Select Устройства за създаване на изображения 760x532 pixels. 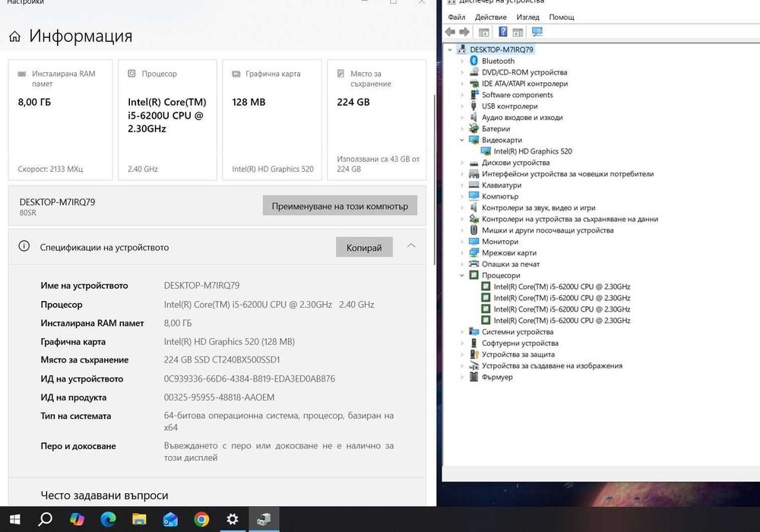coord(552,366)
